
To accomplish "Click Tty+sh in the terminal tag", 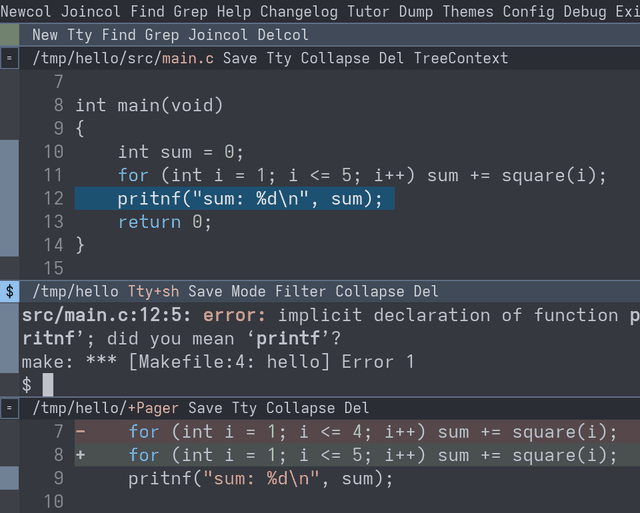I will (x=153, y=291).
